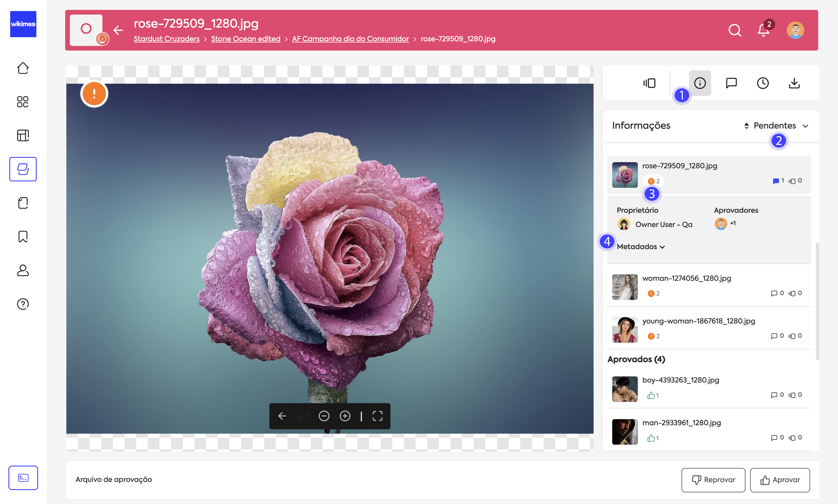Click the Stone Ocean edited breadcrumb
Screen dimensions: 838x504
[246, 39]
